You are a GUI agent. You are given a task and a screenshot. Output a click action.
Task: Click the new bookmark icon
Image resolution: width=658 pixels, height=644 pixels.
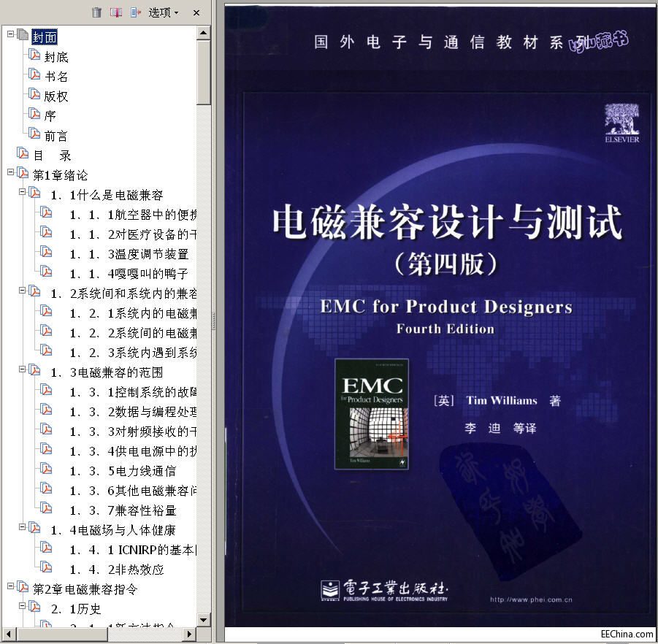point(116,12)
